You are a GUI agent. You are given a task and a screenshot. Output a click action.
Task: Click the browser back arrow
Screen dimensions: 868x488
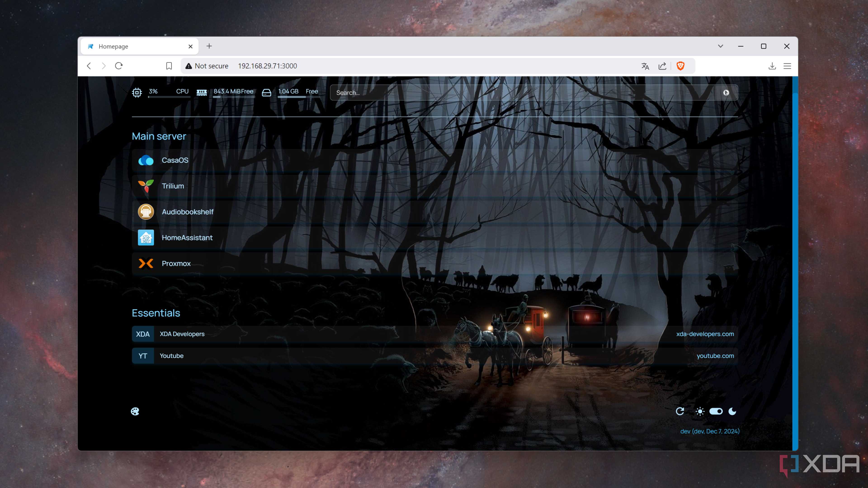coord(89,66)
